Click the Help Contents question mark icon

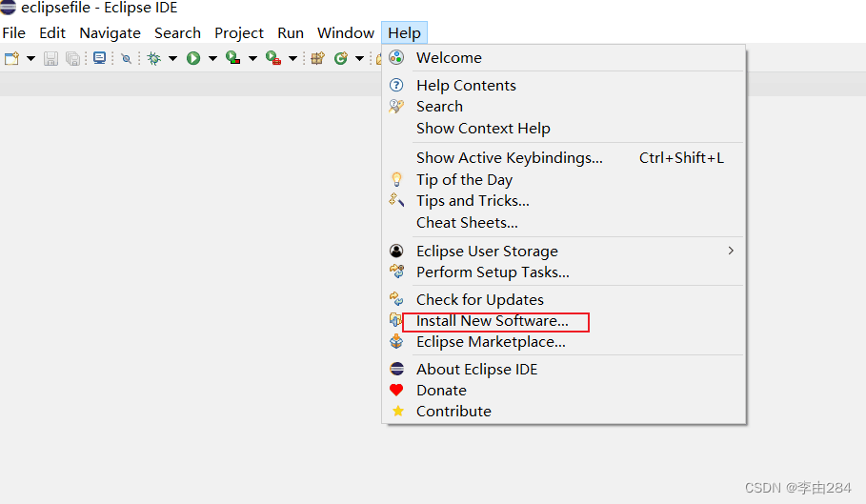pyautogui.click(x=396, y=85)
